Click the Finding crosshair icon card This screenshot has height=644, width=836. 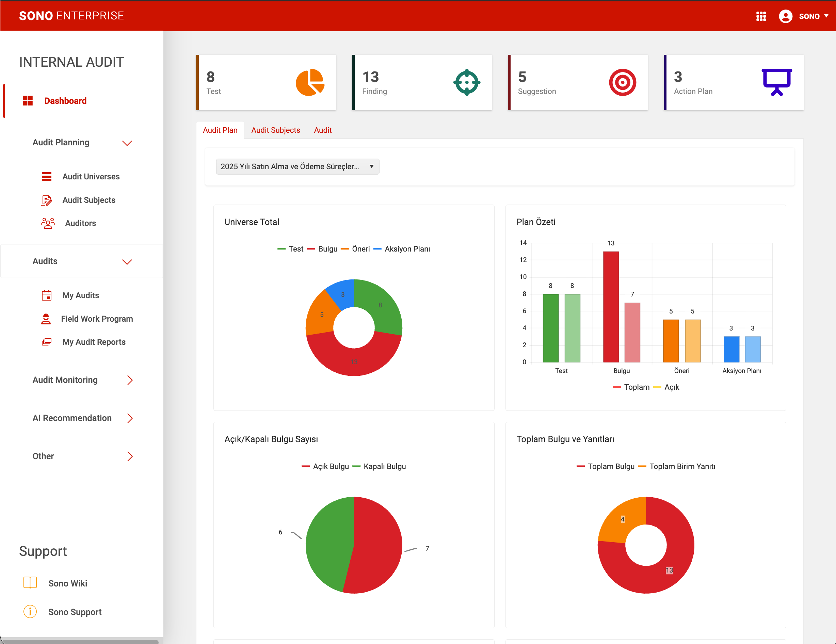point(467,82)
